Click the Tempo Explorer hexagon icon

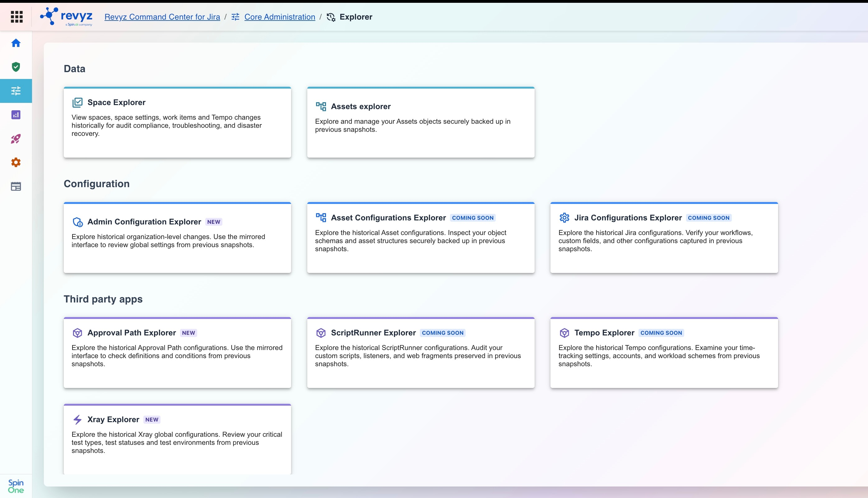point(564,333)
